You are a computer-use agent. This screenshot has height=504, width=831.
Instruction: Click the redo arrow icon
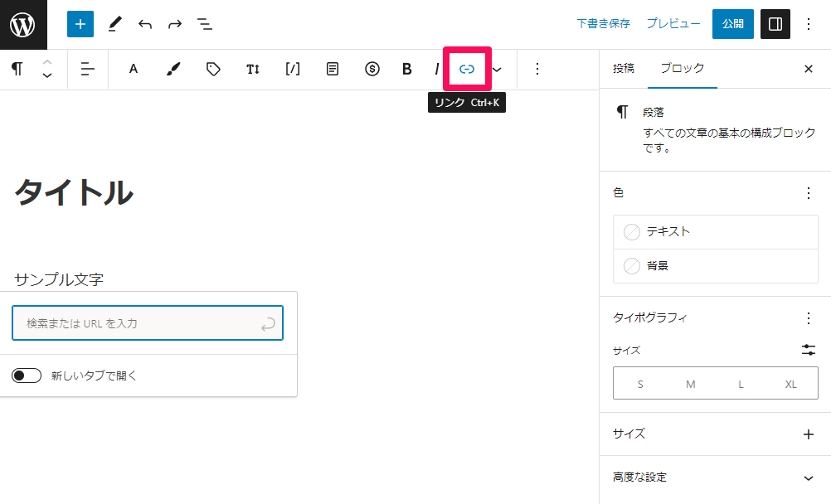pos(175,24)
